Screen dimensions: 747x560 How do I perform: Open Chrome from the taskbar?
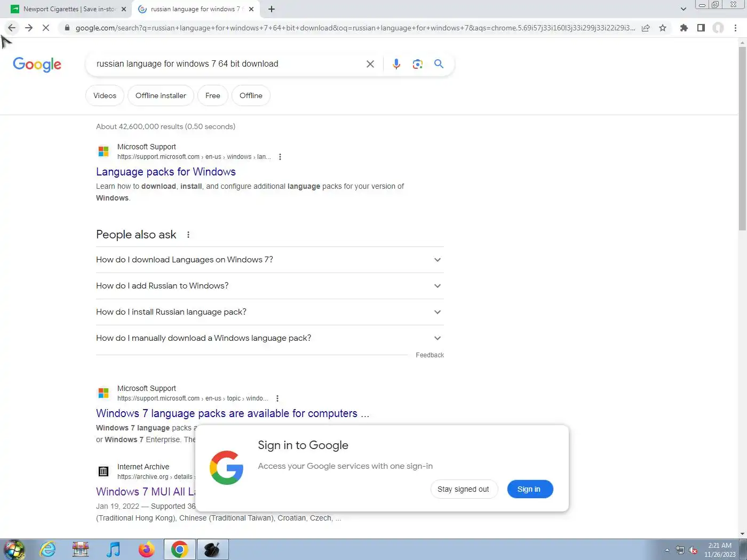tap(180, 549)
